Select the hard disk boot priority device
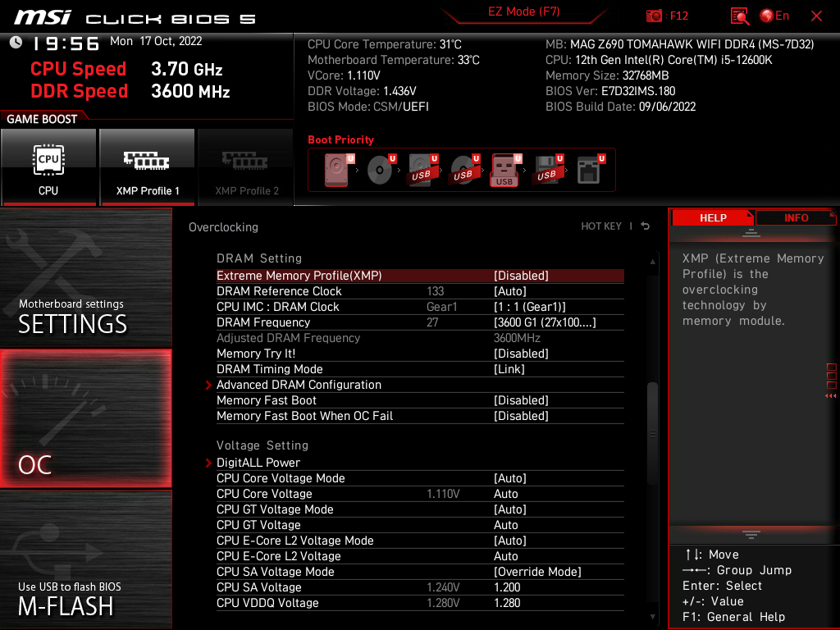The width and height of the screenshot is (840, 630). 336,170
